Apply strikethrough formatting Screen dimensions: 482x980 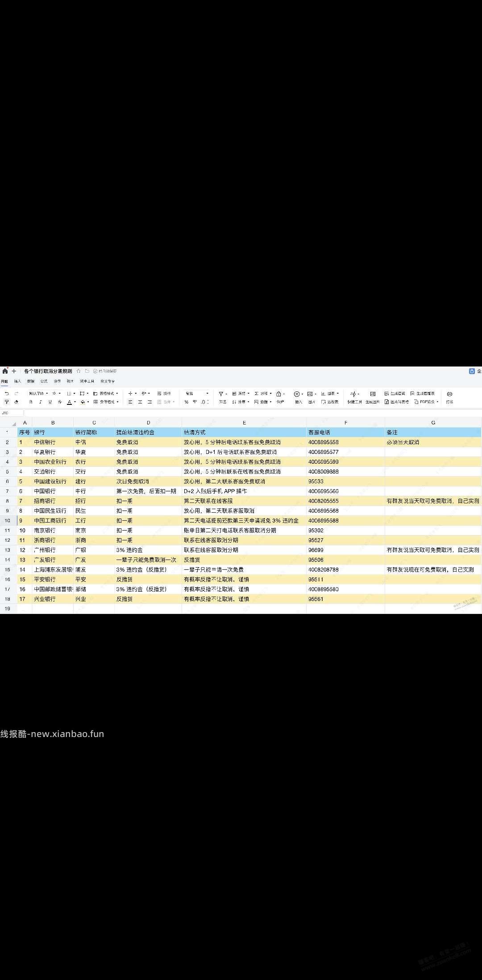coord(59,402)
